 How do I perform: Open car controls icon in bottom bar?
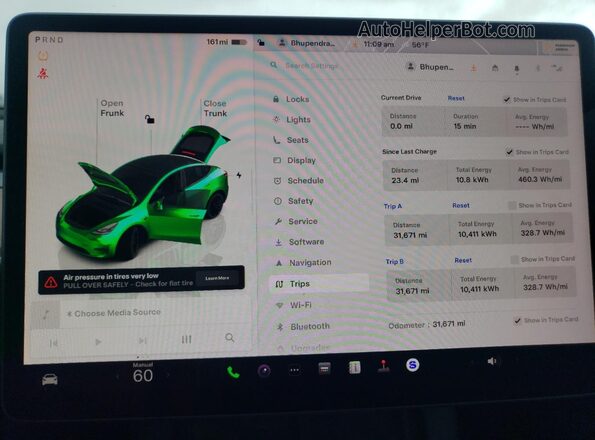50,379
